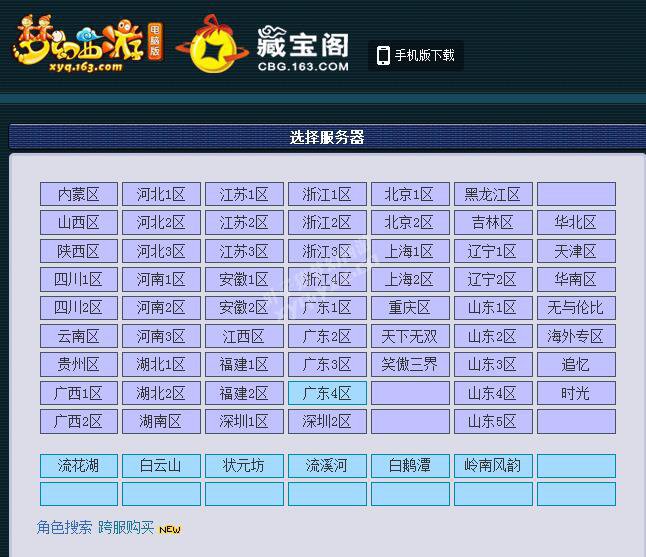The image size is (646, 557).
Task: Pick the 时光 region
Action: pyautogui.click(x=576, y=393)
